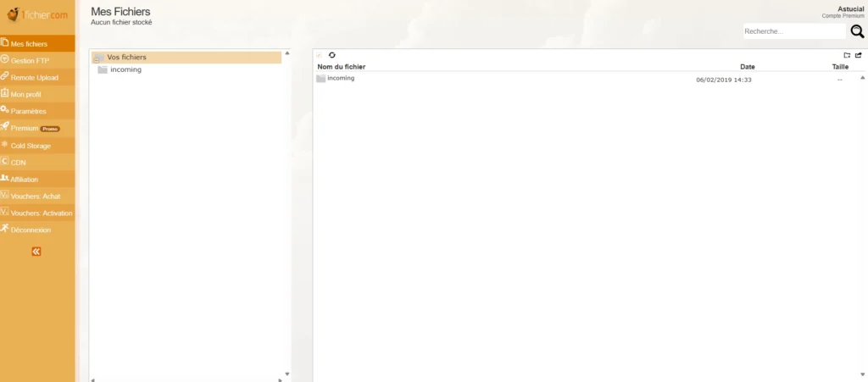
Task: Open Vouchers: Activation page
Action: [x=37, y=213]
